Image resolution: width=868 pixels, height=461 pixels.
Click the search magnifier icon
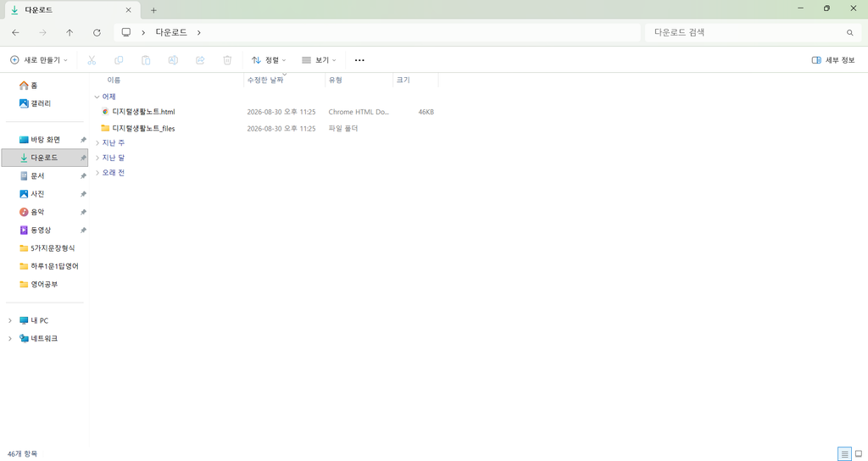click(x=849, y=33)
